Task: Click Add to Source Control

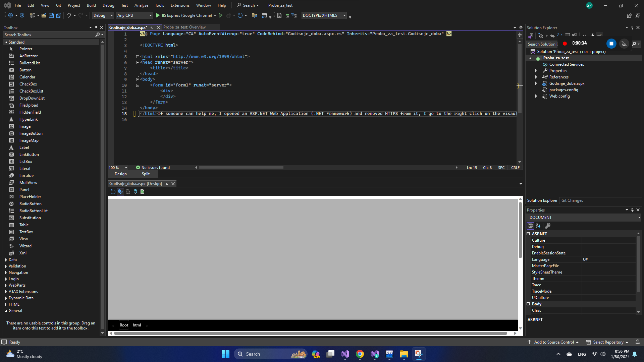Action: coord(554,342)
